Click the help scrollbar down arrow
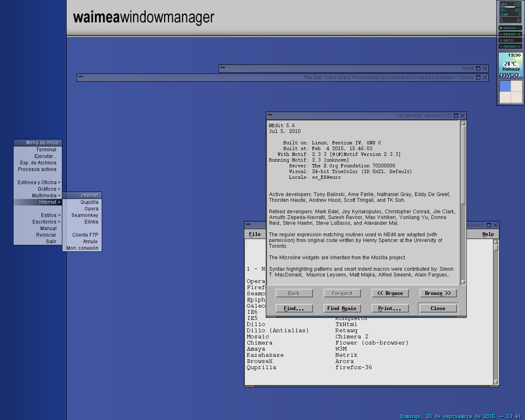This screenshot has width=525, height=420. tap(463, 282)
